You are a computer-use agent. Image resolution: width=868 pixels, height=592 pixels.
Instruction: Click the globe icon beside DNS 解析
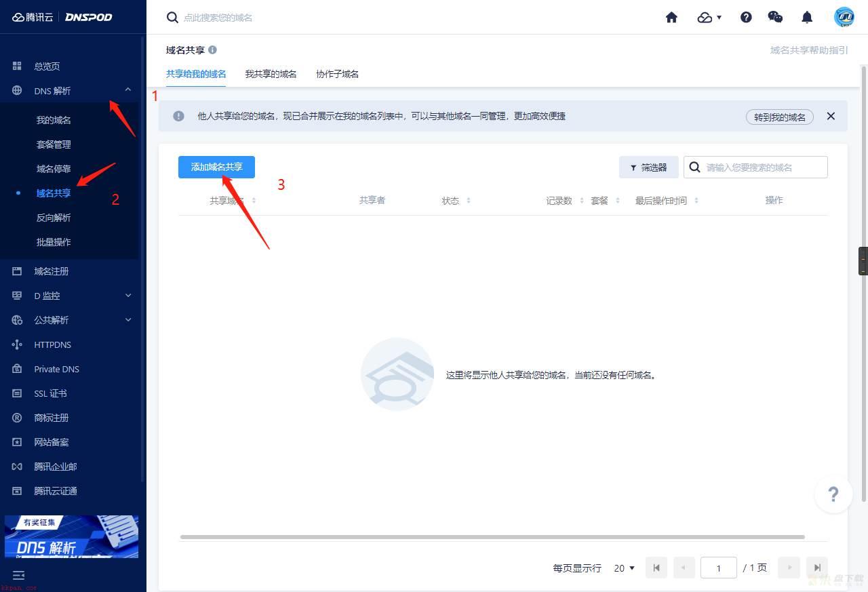17,90
